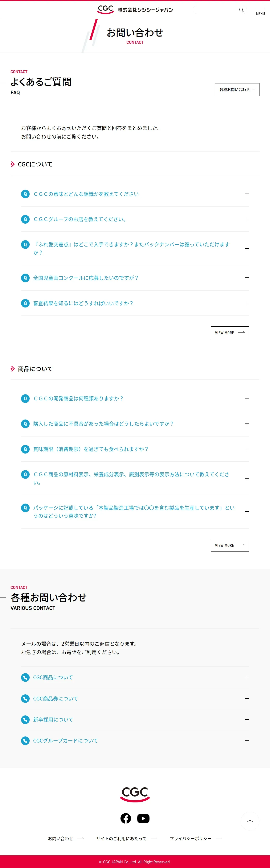The height and width of the screenshot is (868, 270).
Task: Click VIEW MORE under CGCについて
Action: pyautogui.click(x=230, y=332)
